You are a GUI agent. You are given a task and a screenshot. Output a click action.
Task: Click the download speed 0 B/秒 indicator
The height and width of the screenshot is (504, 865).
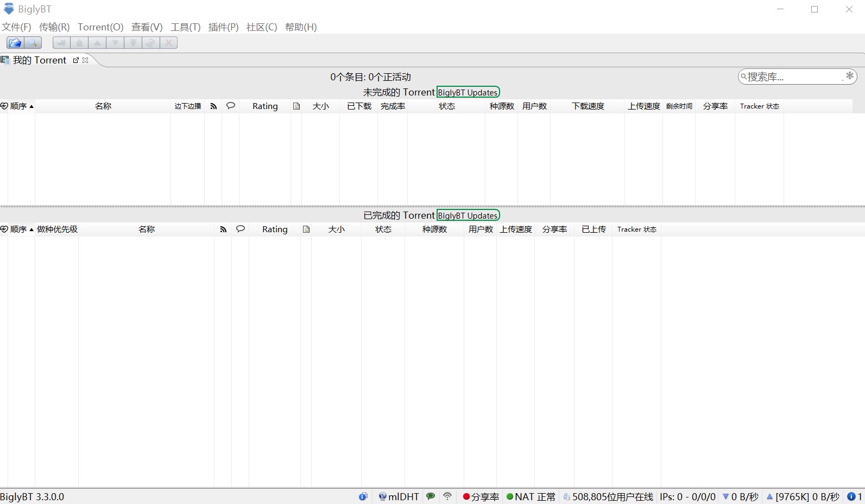point(741,496)
